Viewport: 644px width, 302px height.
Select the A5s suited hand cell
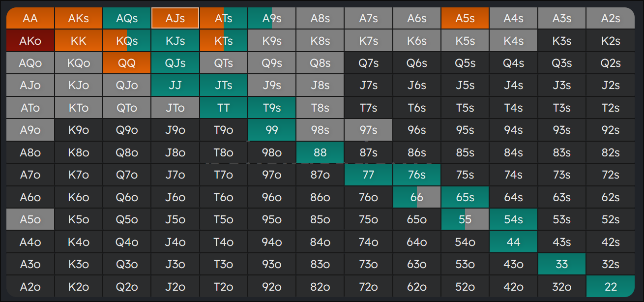pos(465,18)
